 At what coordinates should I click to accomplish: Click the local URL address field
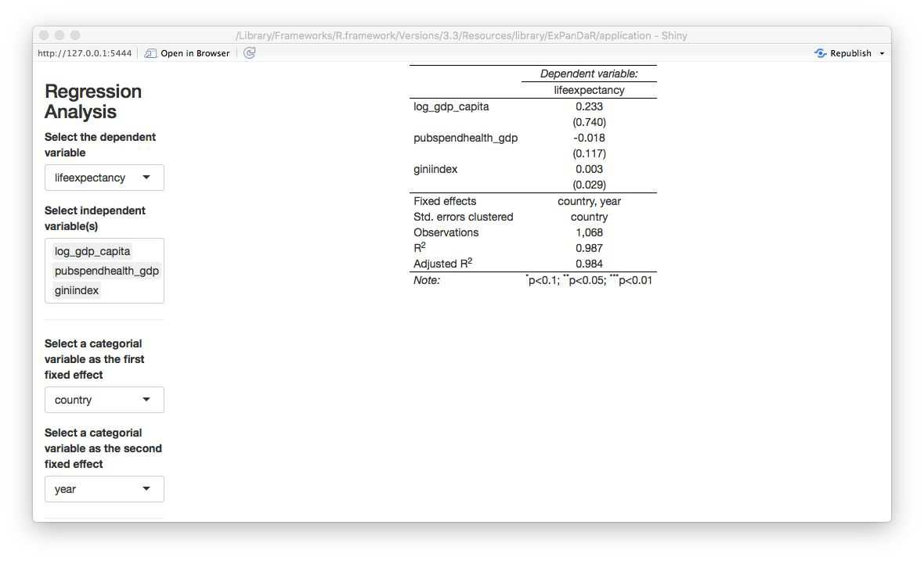[85, 53]
